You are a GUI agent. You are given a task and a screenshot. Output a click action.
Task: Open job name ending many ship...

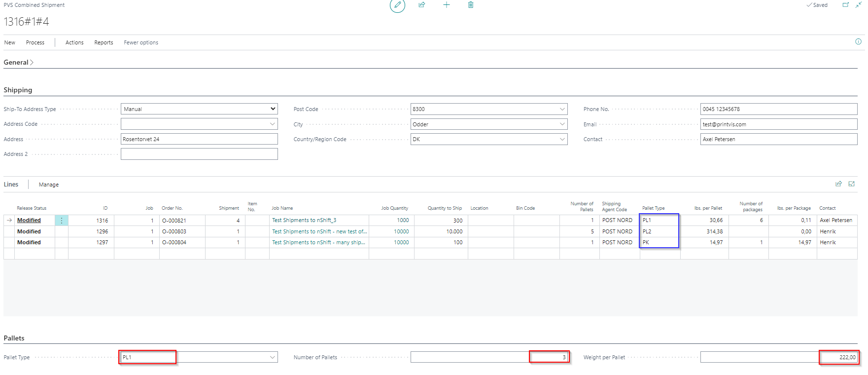coord(318,242)
